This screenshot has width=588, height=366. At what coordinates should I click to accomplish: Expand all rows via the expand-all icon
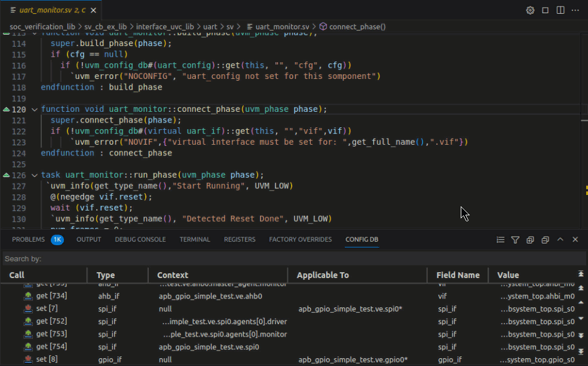pos(529,239)
